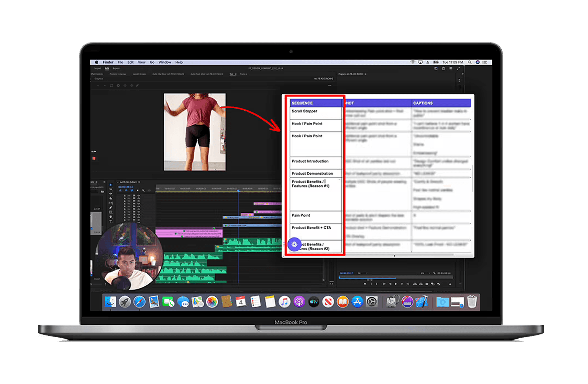Toggle snap magnet in timeline header
The width and height of the screenshot is (588, 384).
126,190
